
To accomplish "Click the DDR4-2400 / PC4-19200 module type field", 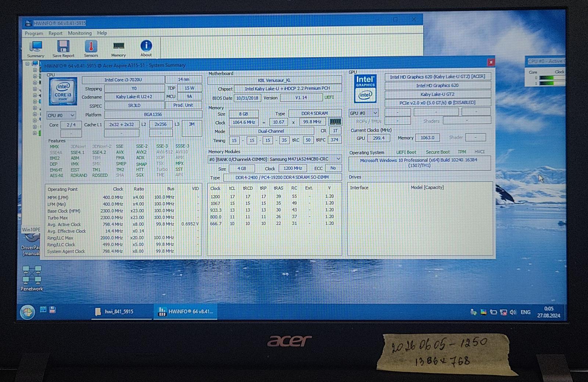I will coord(282,177).
